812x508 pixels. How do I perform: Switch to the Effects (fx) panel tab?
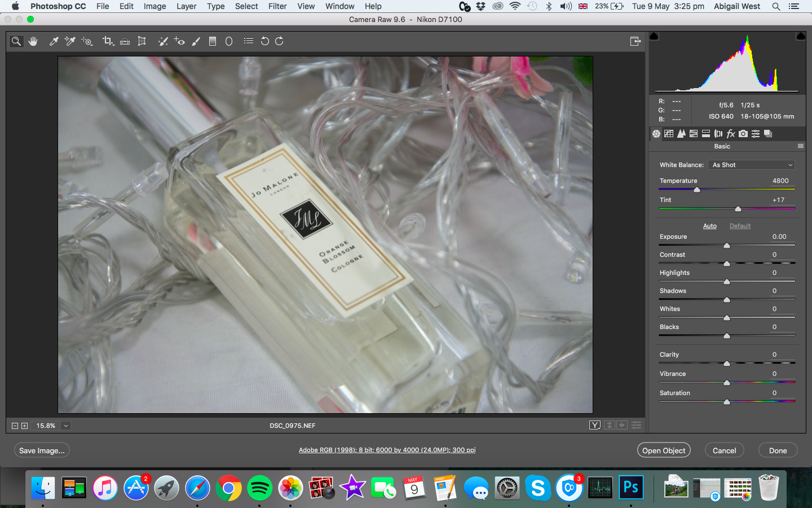731,134
